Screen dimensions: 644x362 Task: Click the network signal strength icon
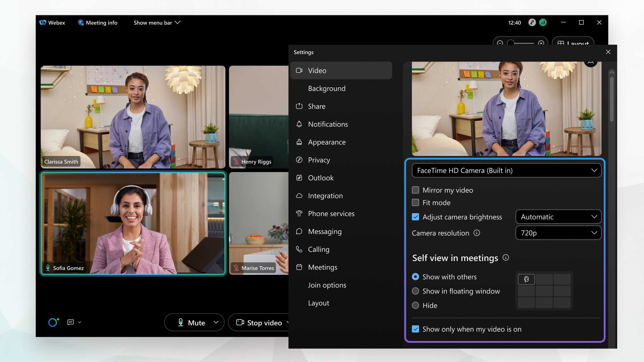(x=542, y=23)
